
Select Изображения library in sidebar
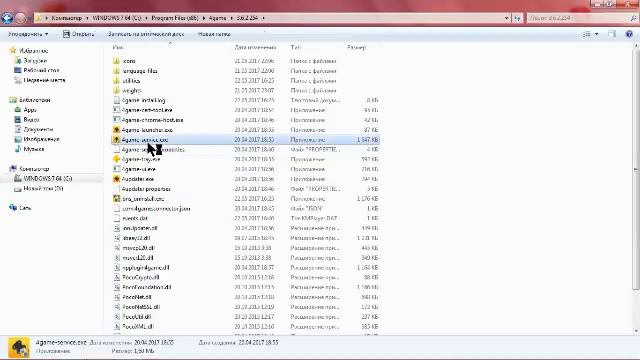point(41,139)
